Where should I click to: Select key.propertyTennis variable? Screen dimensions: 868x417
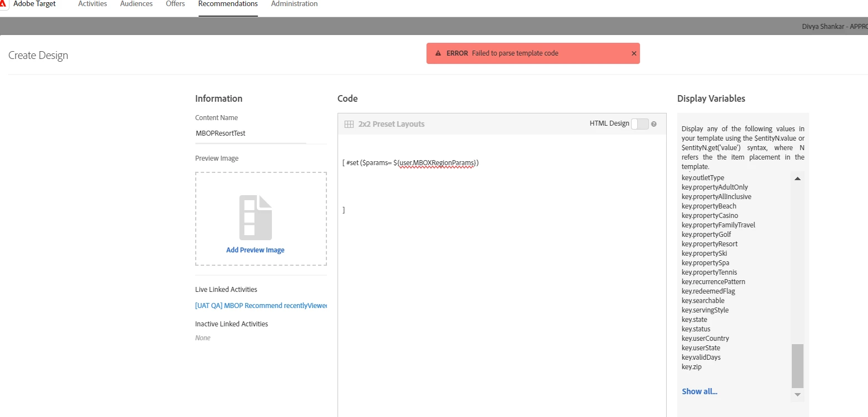(709, 272)
